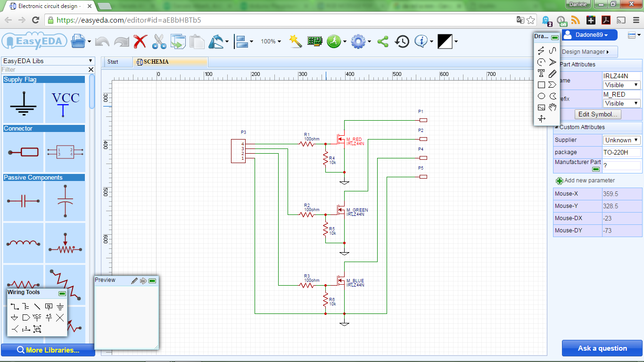The image size is (644, 362).
Task: Click the red Delete icon in toolbar
Action: click(x=140, y=41)
